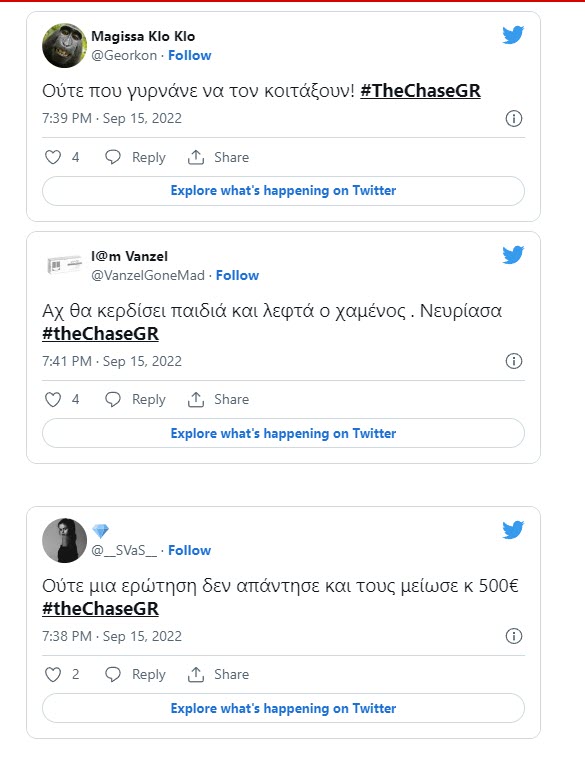This screenshot has width=585, height=780.
Task: Open the info icon on the 7:39 PM tweet
Action: pos(514,118)
